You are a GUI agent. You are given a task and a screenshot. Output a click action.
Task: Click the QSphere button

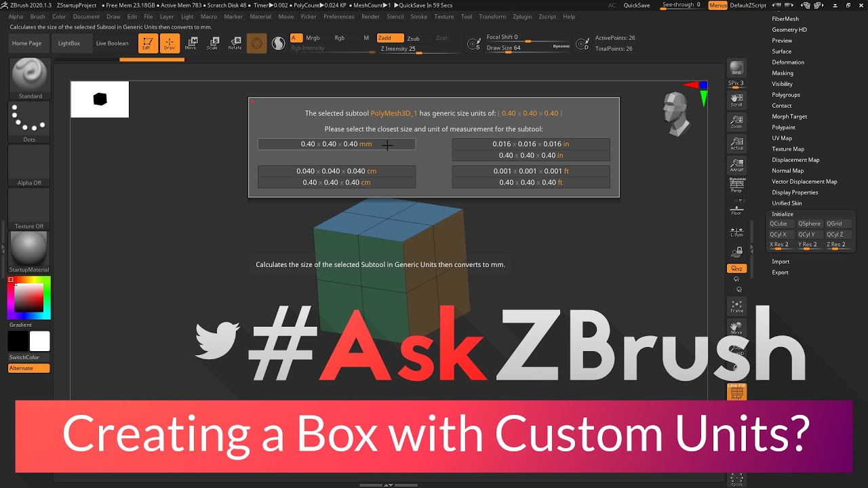click(809, 224)
